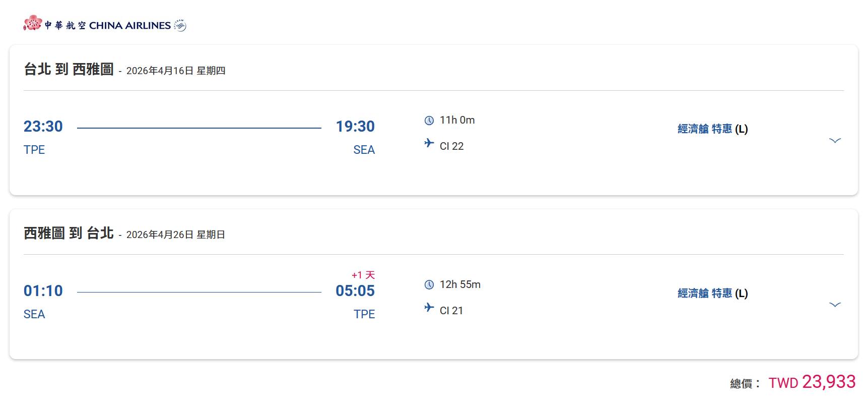Click the clock icon beside 11h 0m

point(429,121)
